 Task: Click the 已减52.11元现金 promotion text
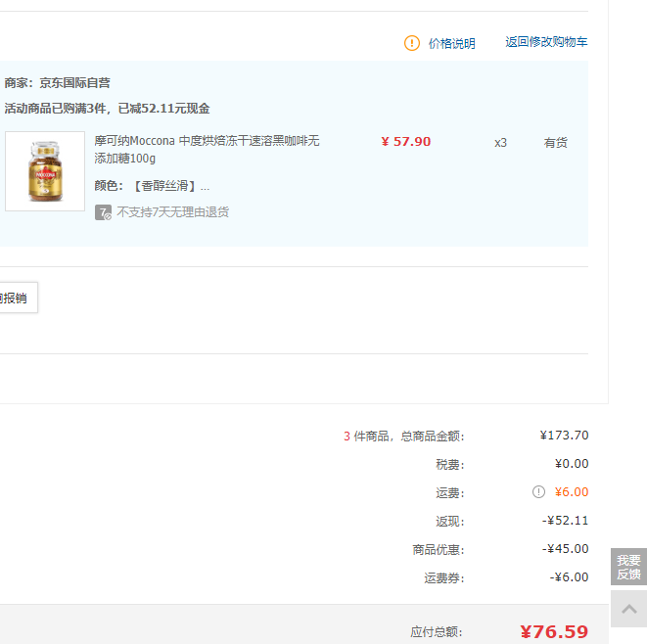pos(163,109)
